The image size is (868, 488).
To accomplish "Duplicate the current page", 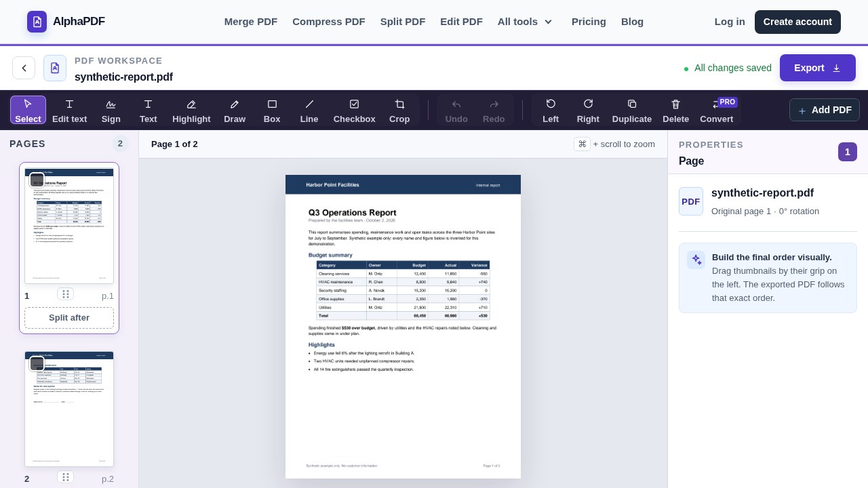I will (x=632, y=110).
